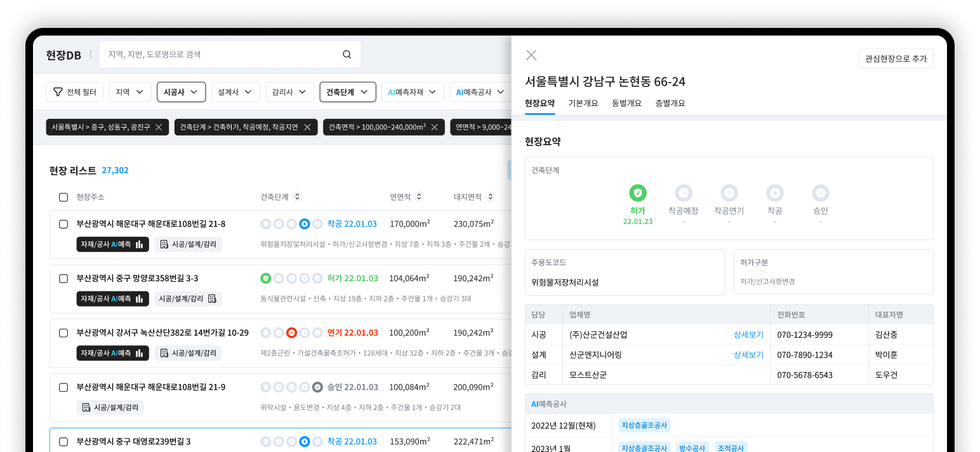Click the address search input field
The image size is (980, 452).
(x=222, y=55)
